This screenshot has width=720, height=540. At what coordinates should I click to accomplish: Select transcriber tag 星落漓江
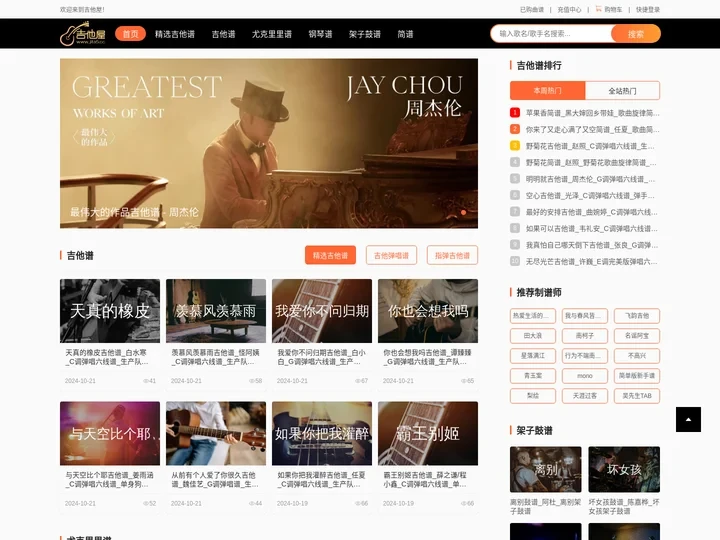(533, 355)
